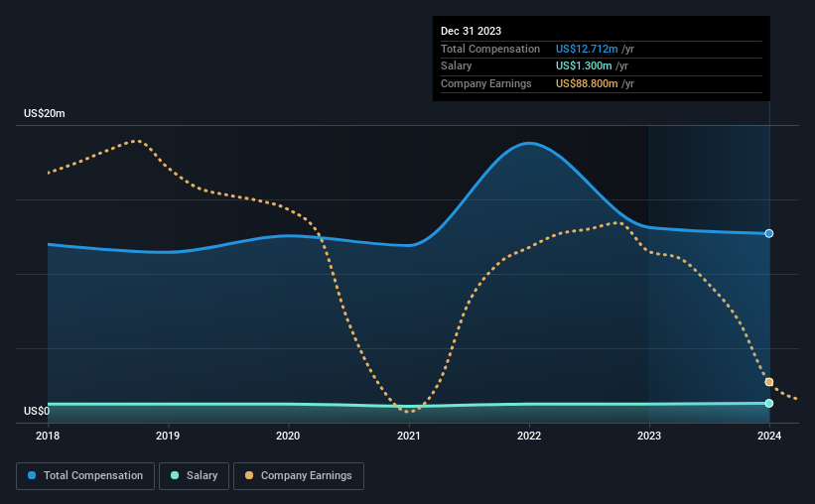Image resolution: width=815 pixels, height=504 pixels.
Task: Select the 2024 axis label
Action: tap(769, 436)
